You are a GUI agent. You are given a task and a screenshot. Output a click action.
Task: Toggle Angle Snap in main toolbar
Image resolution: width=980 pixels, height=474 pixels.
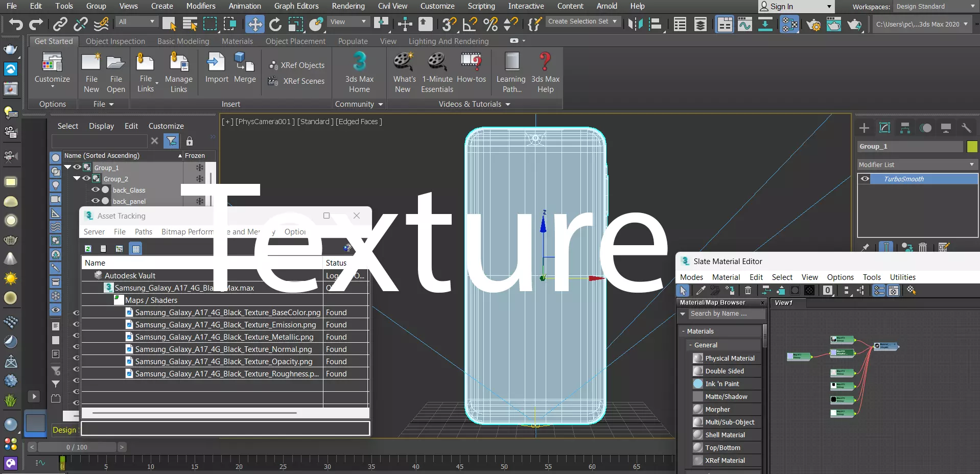click(x=470, y=23)
